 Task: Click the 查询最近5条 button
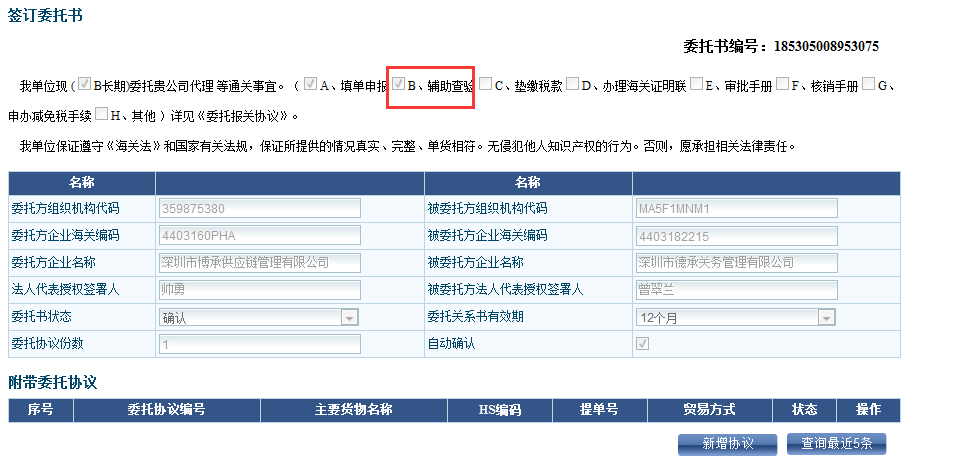pos(836,444)
